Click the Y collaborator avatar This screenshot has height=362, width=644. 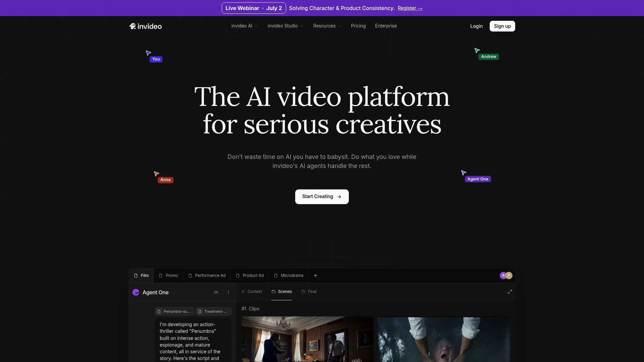click(509, 276)
